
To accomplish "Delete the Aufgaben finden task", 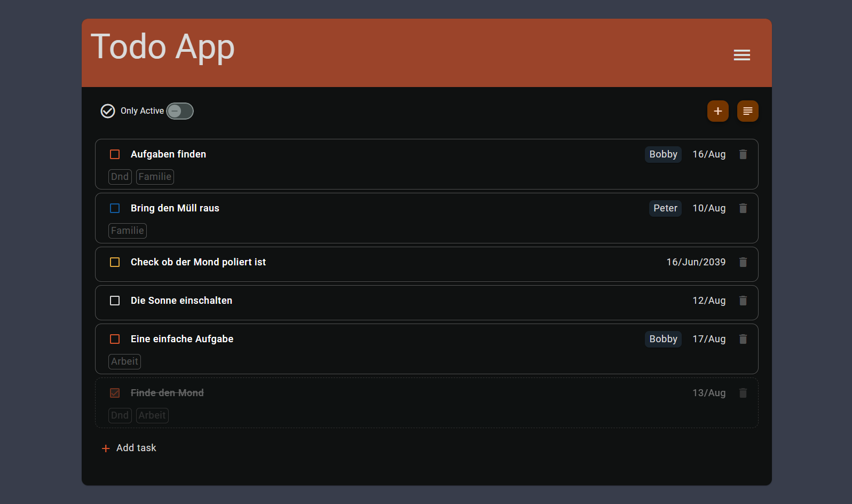I will [x=743, y=154].
